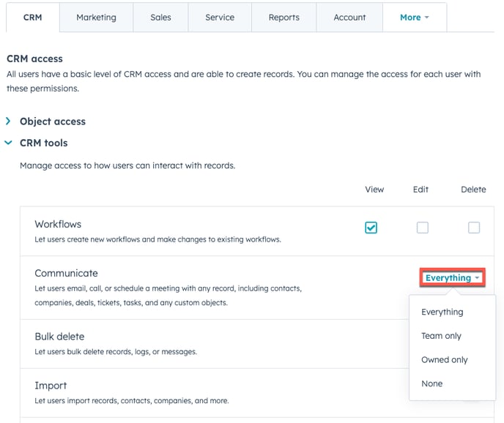Screen dimensions: 504x423
Task: Switch to the CRM tab
Action: pyautogui.click(x=32, y=18)
